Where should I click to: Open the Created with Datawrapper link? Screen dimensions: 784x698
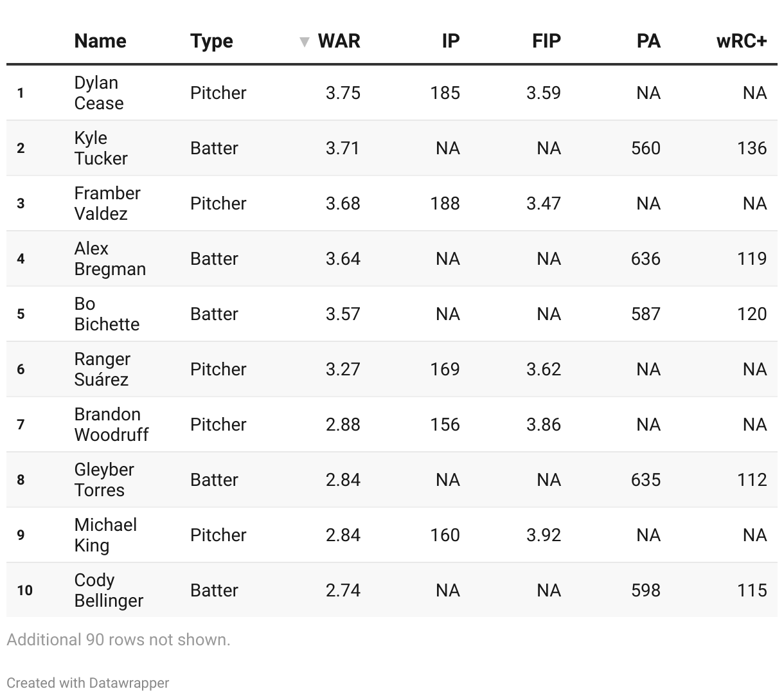[88, 683]
